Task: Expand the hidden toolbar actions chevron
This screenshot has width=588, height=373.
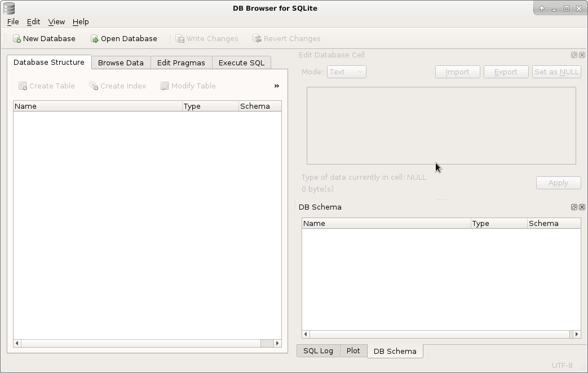Action: click(x=277, y=86)
